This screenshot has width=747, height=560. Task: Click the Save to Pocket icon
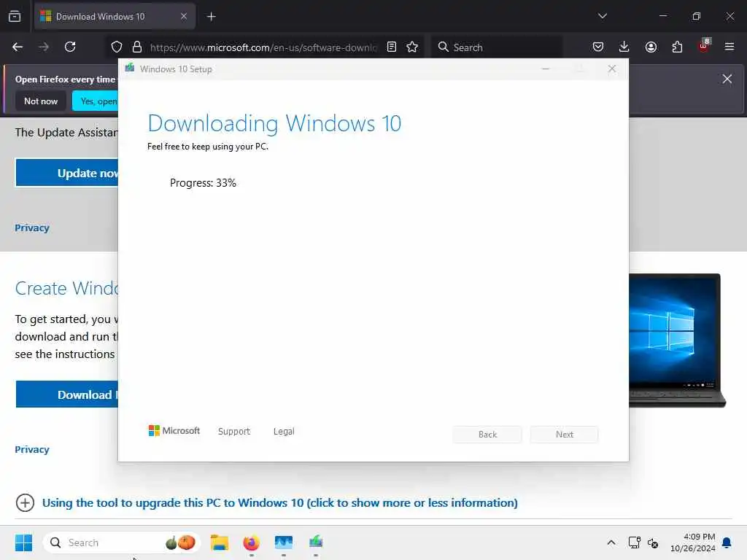point(598,47)
